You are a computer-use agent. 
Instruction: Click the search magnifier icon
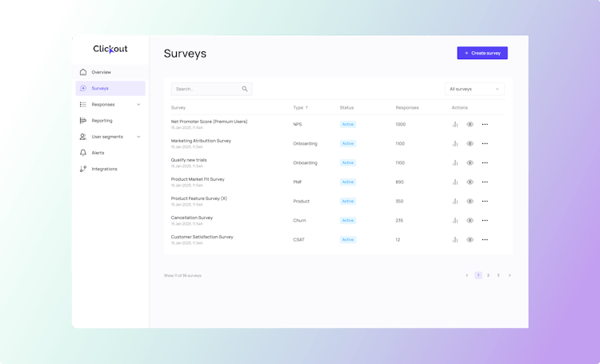click(245, 89)
